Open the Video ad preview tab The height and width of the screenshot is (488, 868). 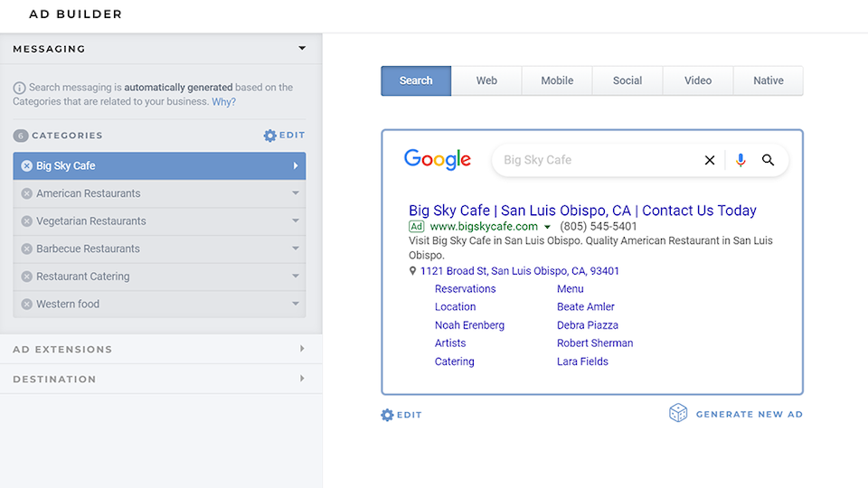pyautogui.click(x=698, y=80)
